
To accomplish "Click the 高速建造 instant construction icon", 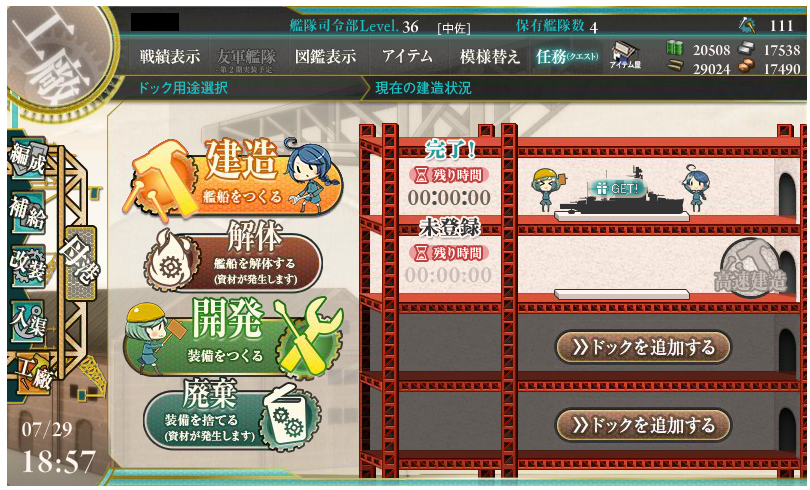I will (x=749, y=270).
